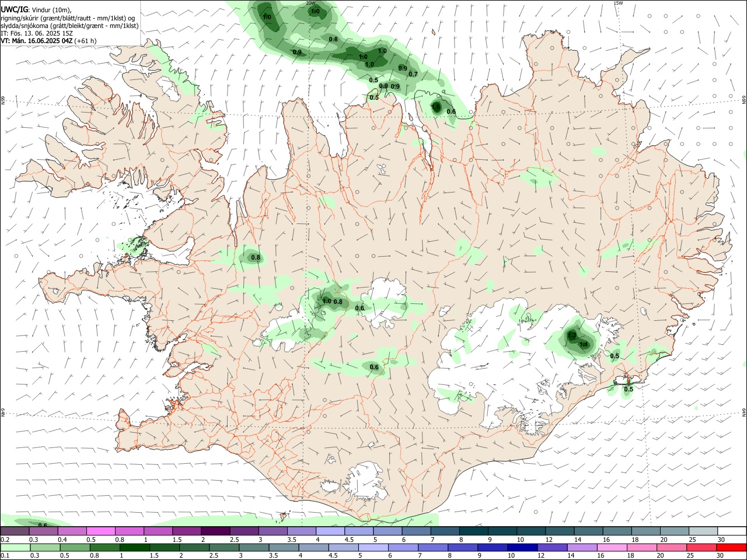Click the 0.1 label on lower legend row
This screenshot has height=560, width=747.
tap(5, 556)
